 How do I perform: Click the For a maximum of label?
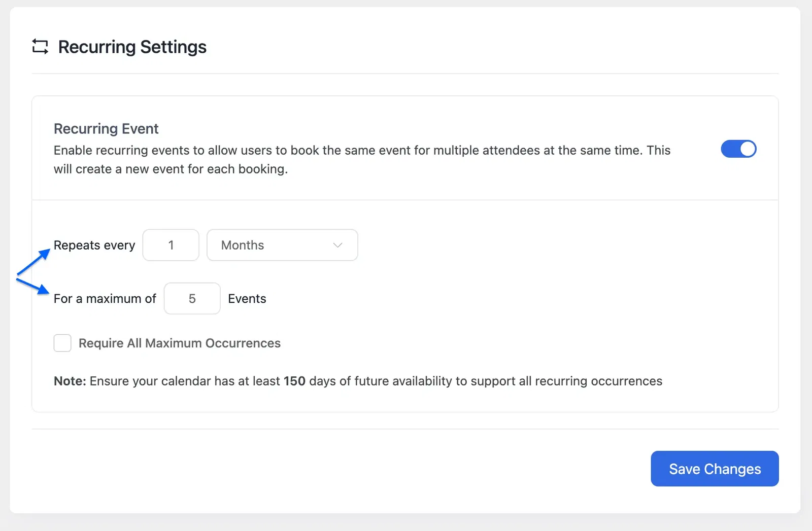coord(105,299)
